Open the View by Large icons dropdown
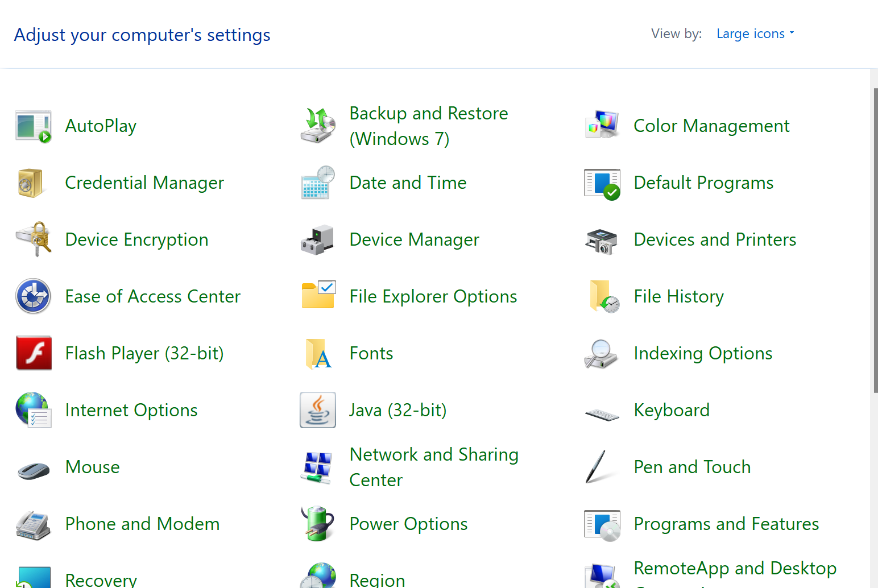Viewport: 878px width, 588px height. pyautogui.click(x=755, y=34)
